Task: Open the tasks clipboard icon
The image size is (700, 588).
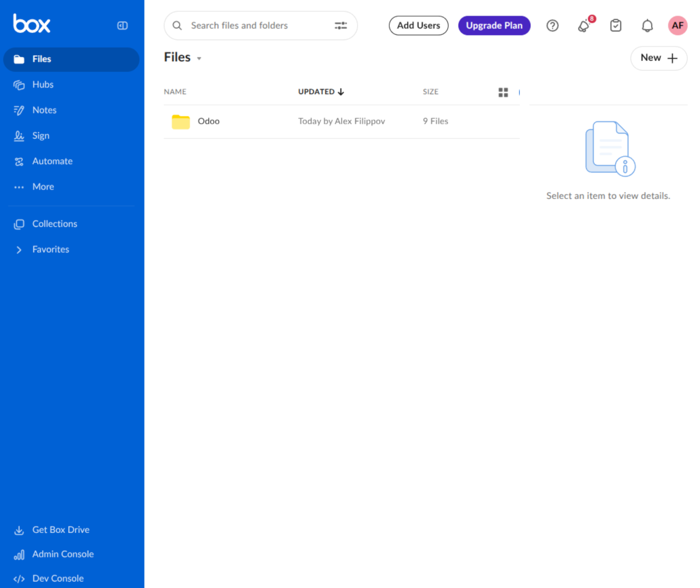Action: coord(616,26)
